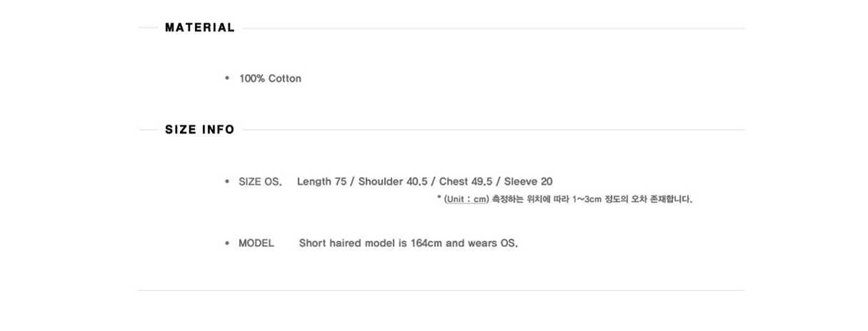Screen dimensions: 868x331
Task: Click the divider line beside SIZE INFO
Action: [x=493, y=130]
